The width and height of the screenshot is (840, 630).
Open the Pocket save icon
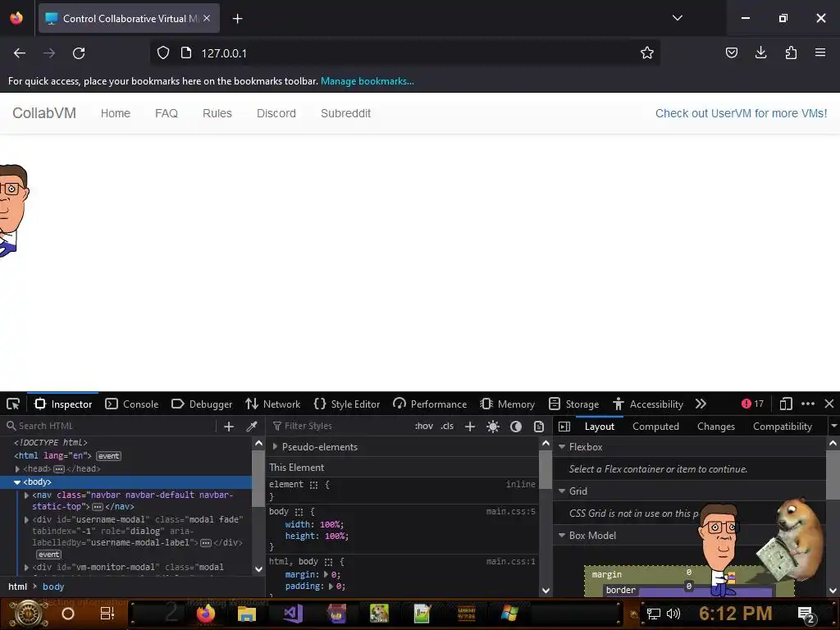[x=731, y=52]
